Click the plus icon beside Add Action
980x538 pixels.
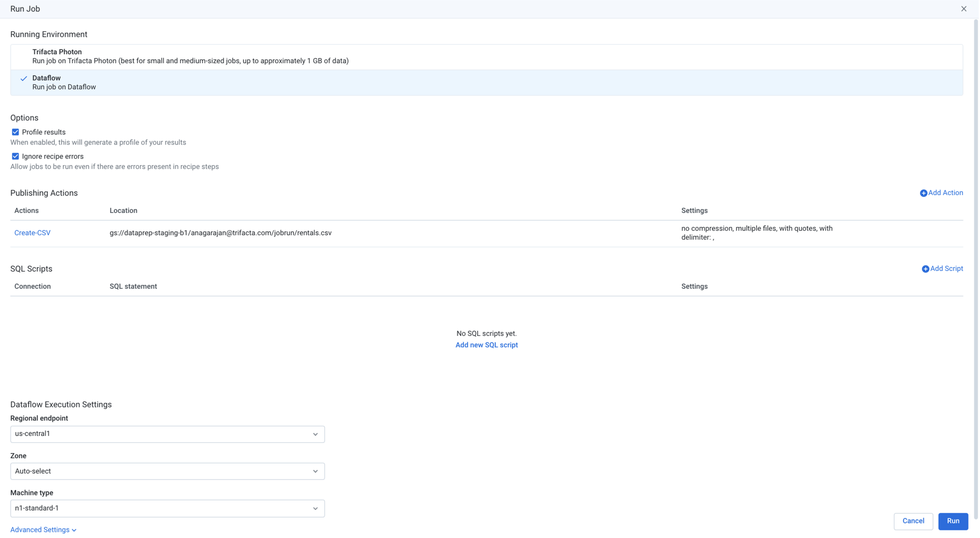click(923, 193)
